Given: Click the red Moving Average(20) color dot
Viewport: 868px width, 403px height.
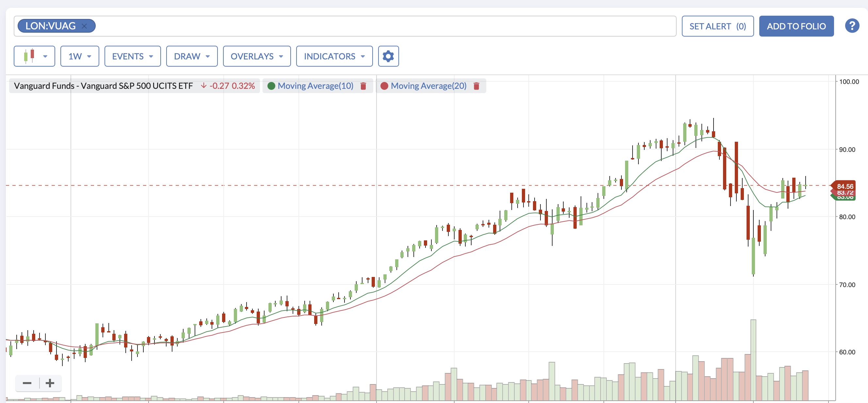Looking at the screenshot, I should coord(384,86).
